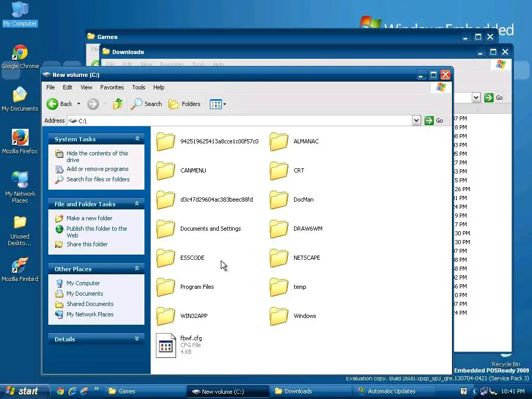This screenshot has width=532, height=399.
Task: Click Make a new folder link
Action: [89, 218]
